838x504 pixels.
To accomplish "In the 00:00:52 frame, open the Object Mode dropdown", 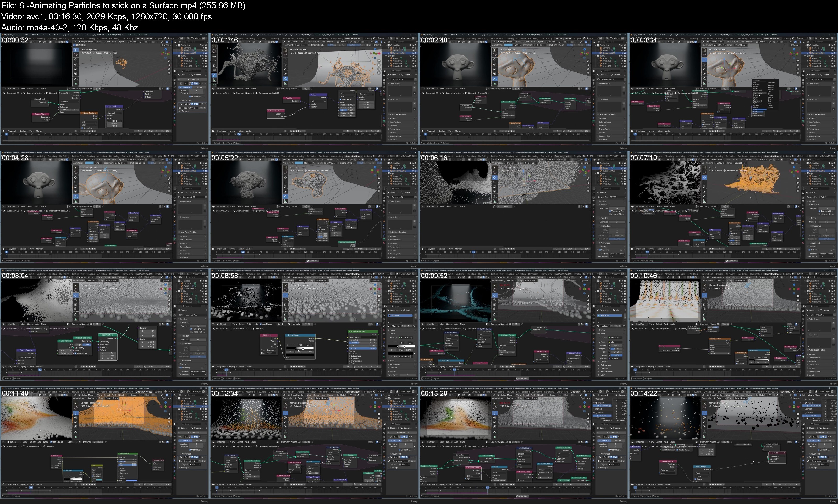I will coord(87,42).
